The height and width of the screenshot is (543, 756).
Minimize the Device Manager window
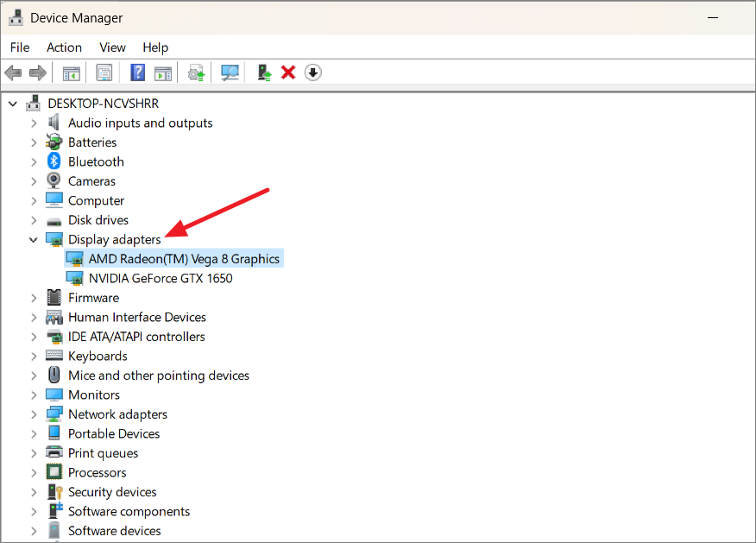713,18
